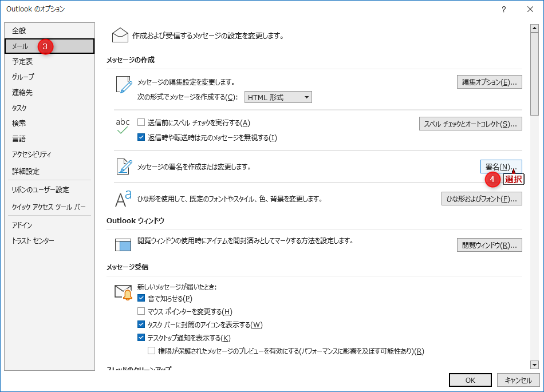Close the Outlook options dialog
This screenshot has width=544, height=392.
(x=530, y=9)
